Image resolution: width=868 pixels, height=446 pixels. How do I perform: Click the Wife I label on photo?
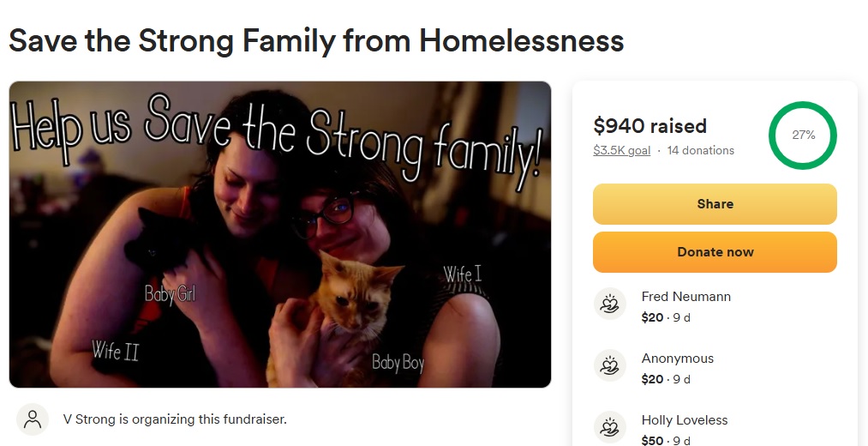(x=462, y=274)
